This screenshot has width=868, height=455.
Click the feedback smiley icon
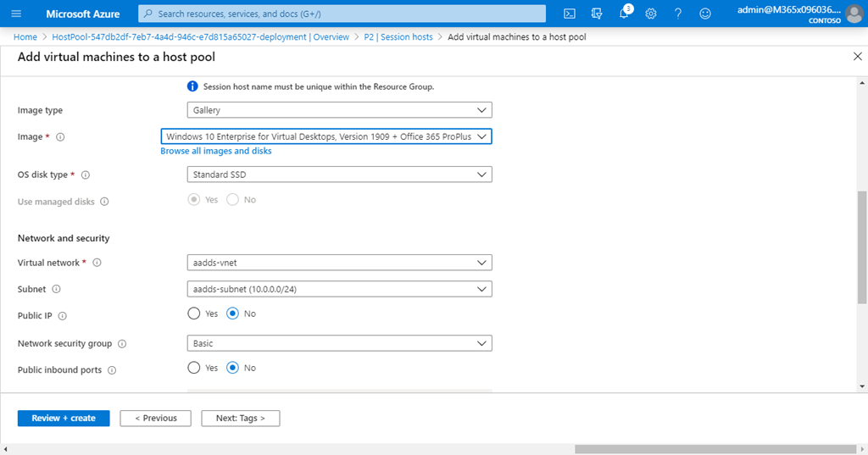[705, 14]
